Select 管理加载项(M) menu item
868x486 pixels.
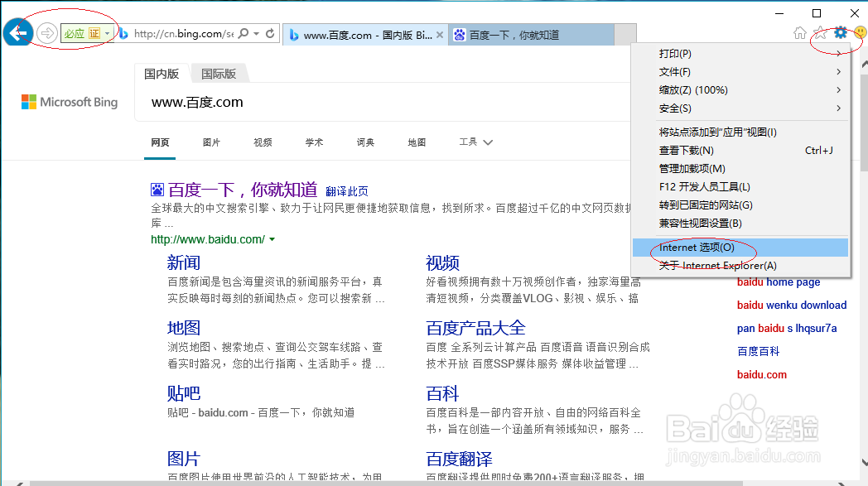click(x=740, y=169)
